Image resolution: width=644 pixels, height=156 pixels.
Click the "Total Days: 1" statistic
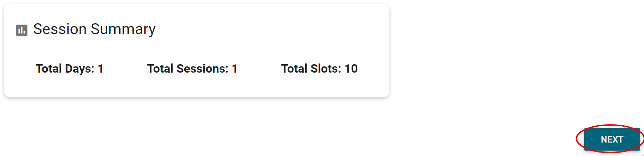(69, 68)
